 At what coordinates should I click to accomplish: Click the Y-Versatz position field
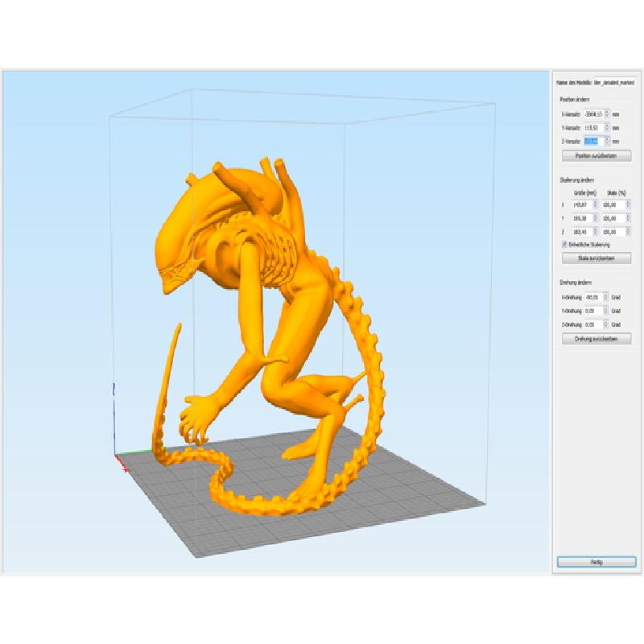[594, 128]
